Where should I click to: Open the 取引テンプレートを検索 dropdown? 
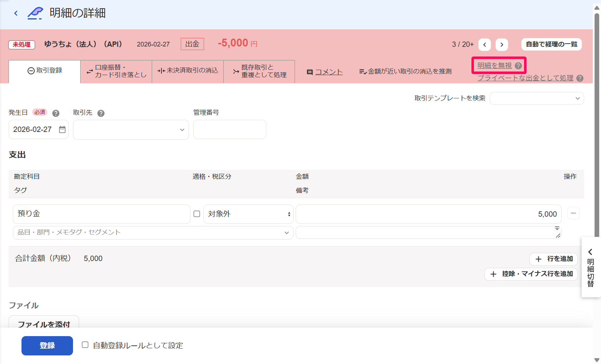click(x=537, y=98)
